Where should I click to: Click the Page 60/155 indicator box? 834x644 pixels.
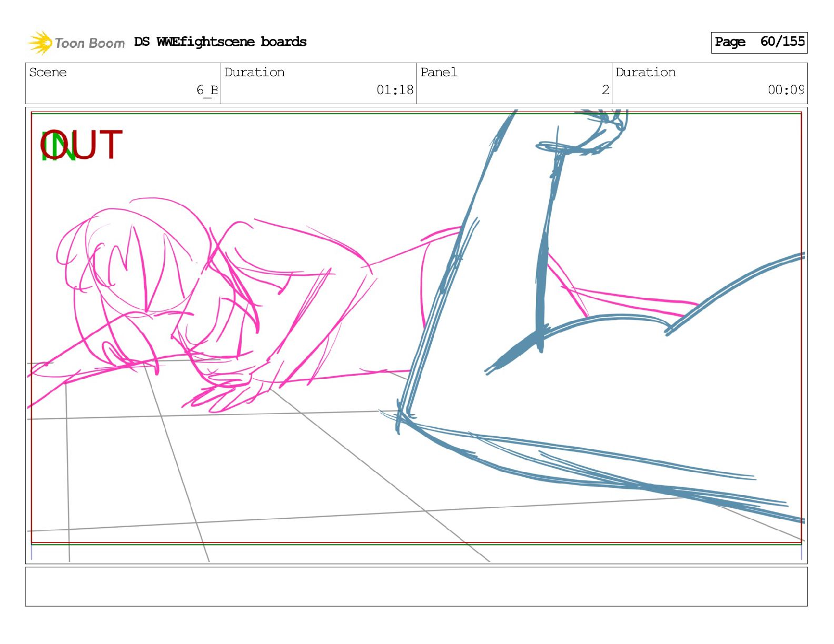[759, 42]
